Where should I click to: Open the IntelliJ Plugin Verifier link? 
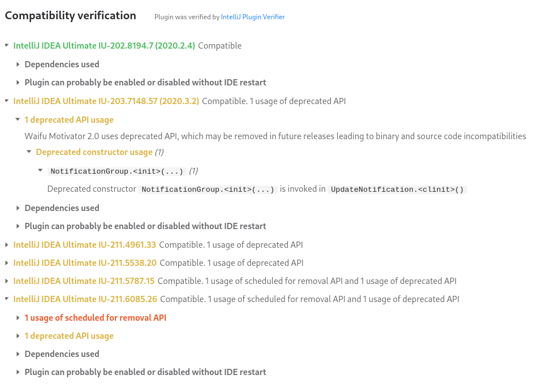coord(253,17)
